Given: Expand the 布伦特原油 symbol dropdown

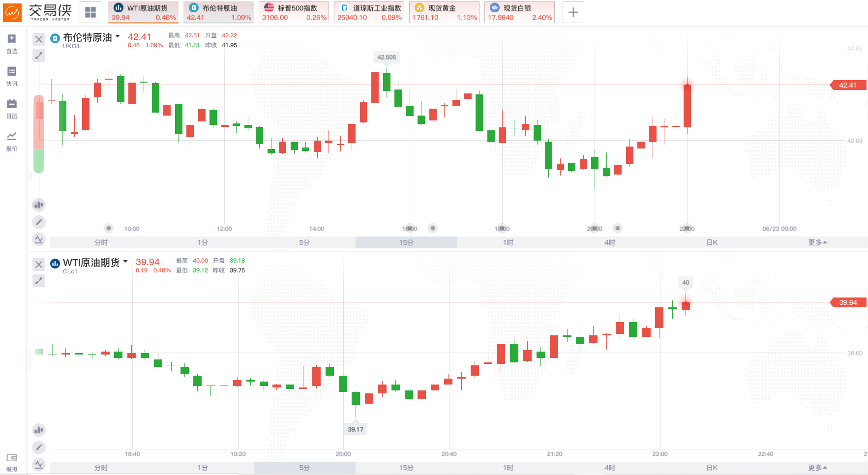Looking at the screenshot, I should [x=118, y=36].
